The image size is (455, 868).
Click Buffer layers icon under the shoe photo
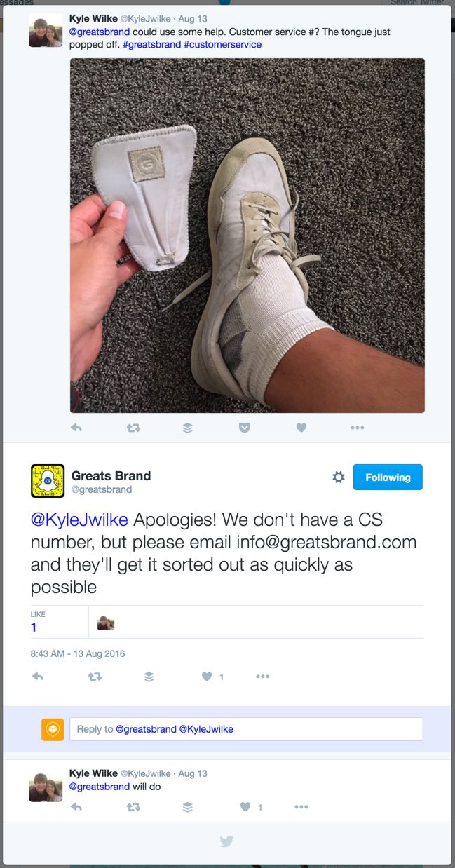[x=188, y=428]
